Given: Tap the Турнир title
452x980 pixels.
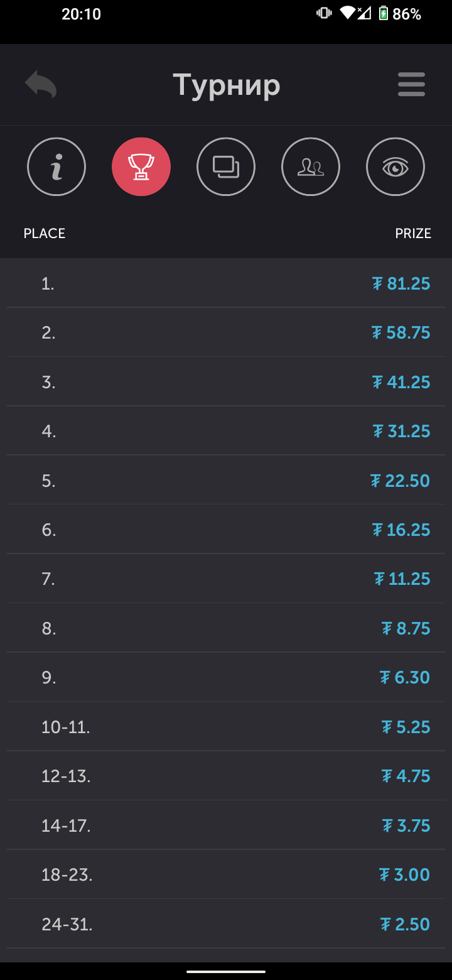Looking at the screenshot, I should [x=226, y=85].
